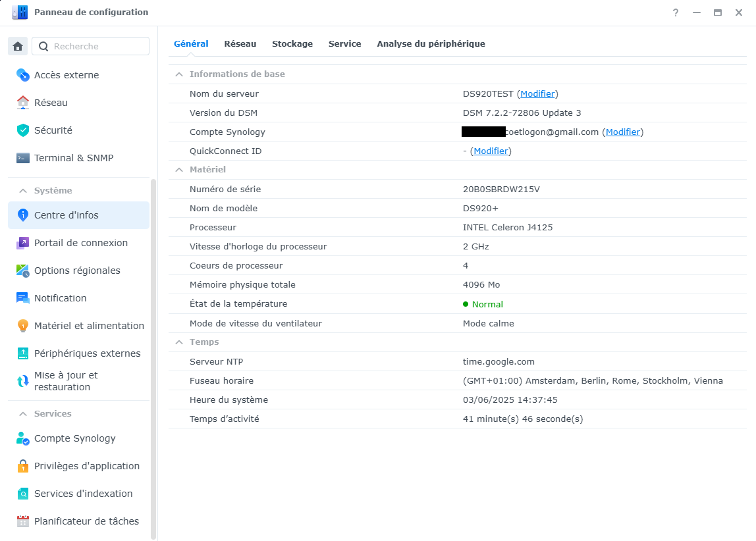Screen dimensions: 756x541
Task: Open the Analyse du périphérique tab
Action: click(431, 43)
